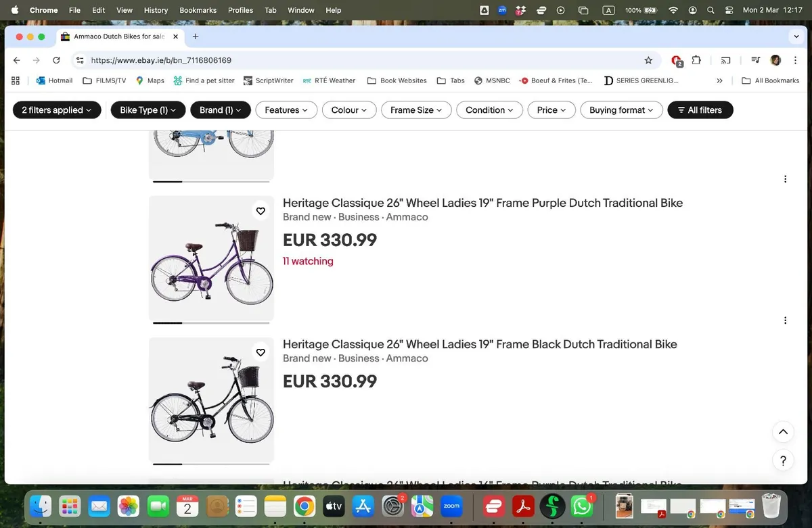Open more options for black bike listing

tap(785, 320)
